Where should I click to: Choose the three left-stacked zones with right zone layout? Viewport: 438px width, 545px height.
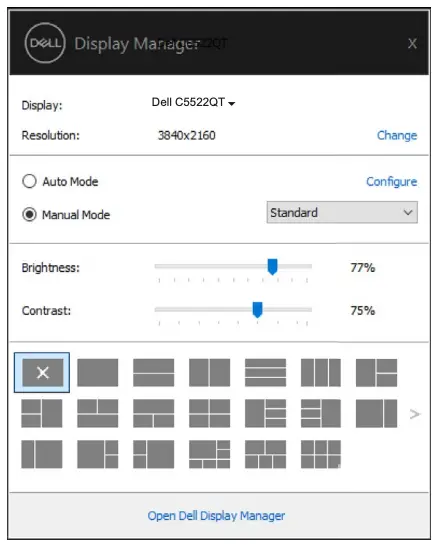[x=321, y=413]
